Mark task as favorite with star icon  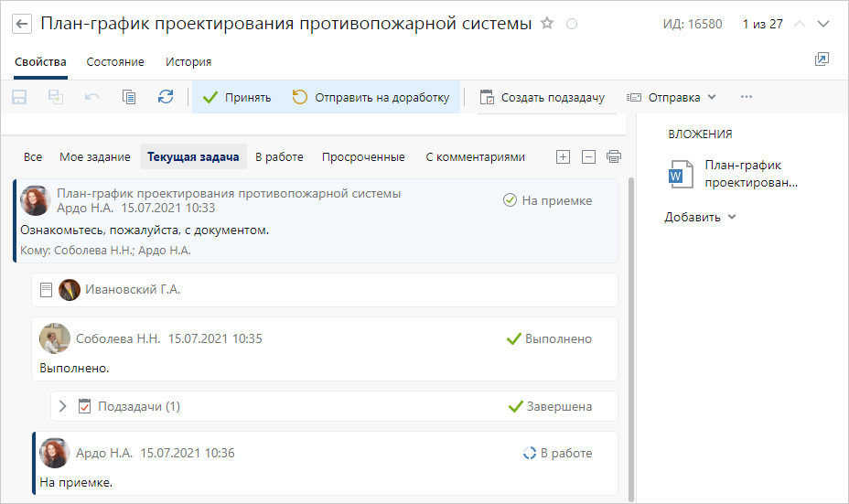pos(547,24)
